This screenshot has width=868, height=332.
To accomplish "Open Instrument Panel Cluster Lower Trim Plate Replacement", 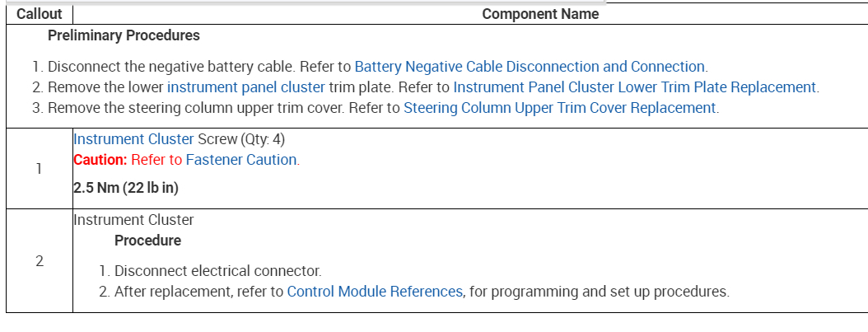I will pyautogui.click(x=634, y=87).
